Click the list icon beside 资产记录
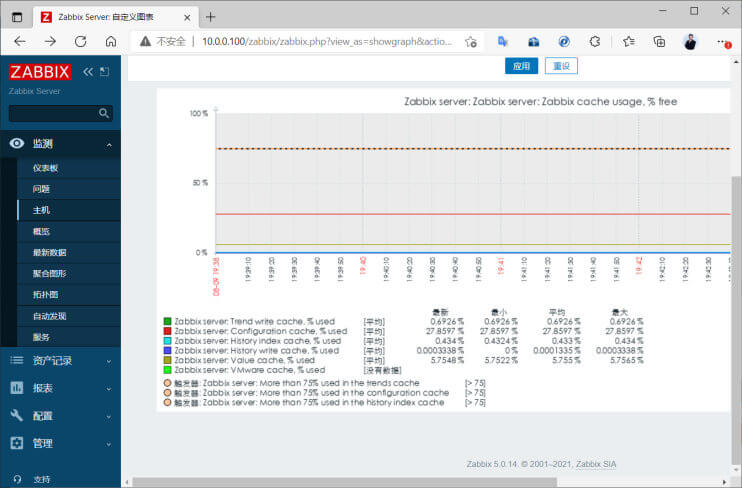The width and height of the screenshot is (742, 488). (x=17, y=361)
